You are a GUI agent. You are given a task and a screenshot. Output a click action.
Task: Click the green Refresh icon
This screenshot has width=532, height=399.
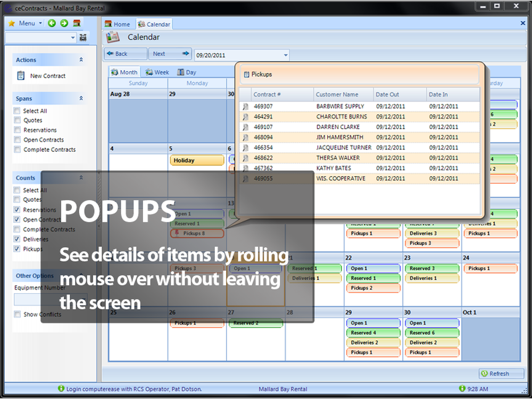click(x=484, y=373)
